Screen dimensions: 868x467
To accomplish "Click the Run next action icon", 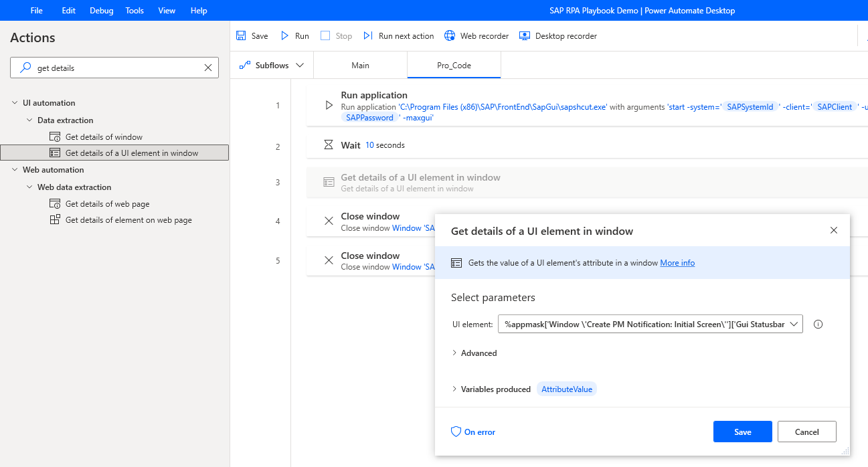I will 368,35.
